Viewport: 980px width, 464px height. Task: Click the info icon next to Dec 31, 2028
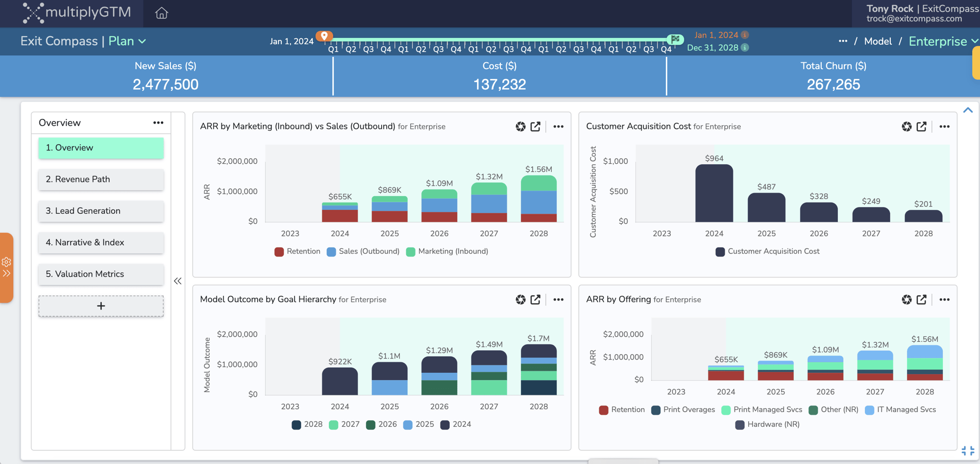pyautogui.click(x=745, y=48)
